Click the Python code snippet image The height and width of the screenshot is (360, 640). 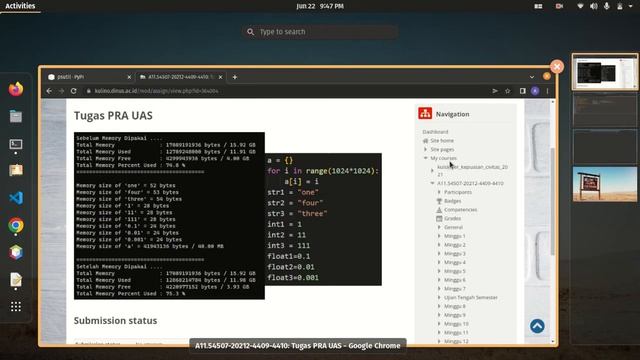[x=323, y=219]
